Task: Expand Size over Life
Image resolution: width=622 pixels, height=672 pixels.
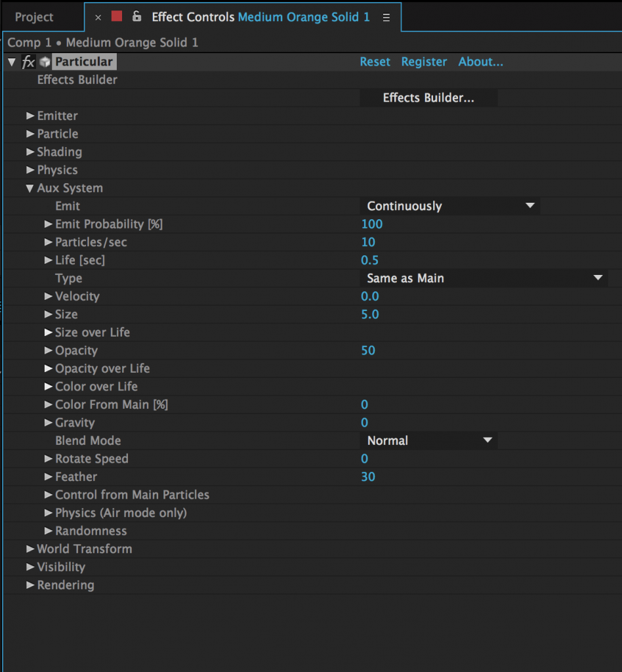Action: pyautogui.click(x=48, y=332)
